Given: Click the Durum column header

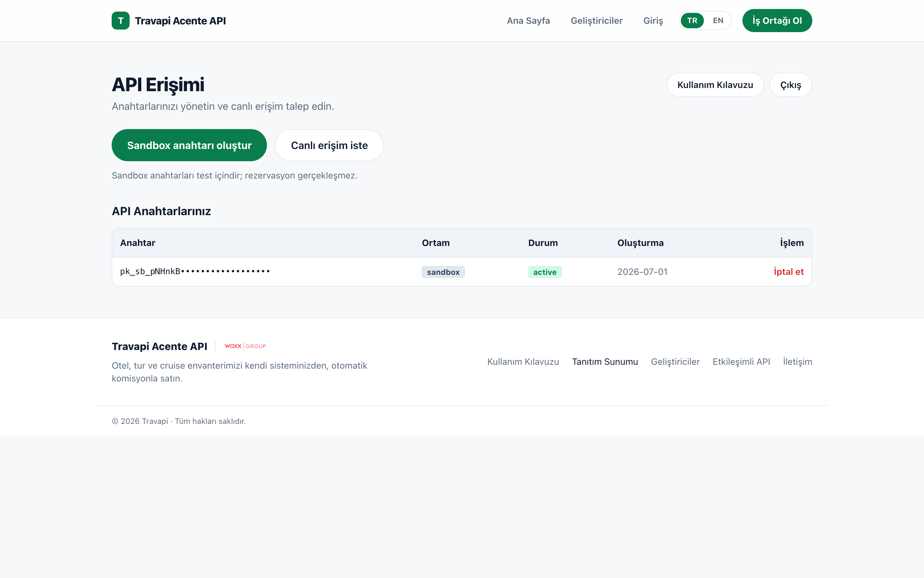Looking at the screenshot, I should [543, 243].
